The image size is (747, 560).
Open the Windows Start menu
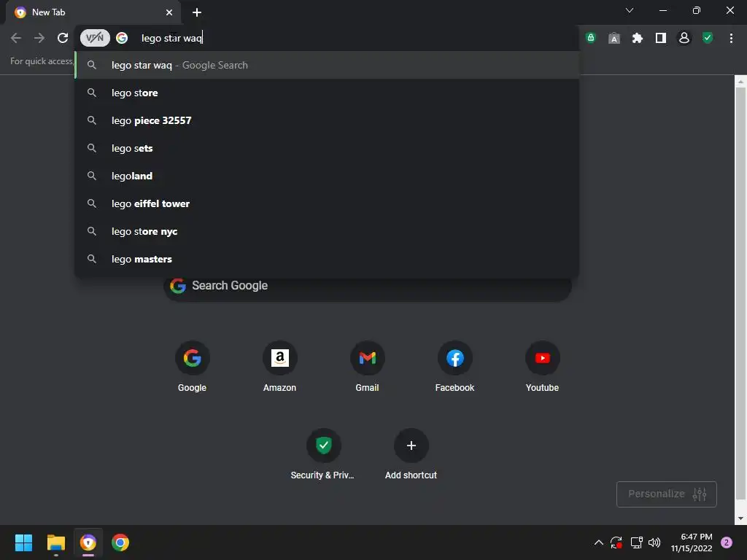click(23, 542)
